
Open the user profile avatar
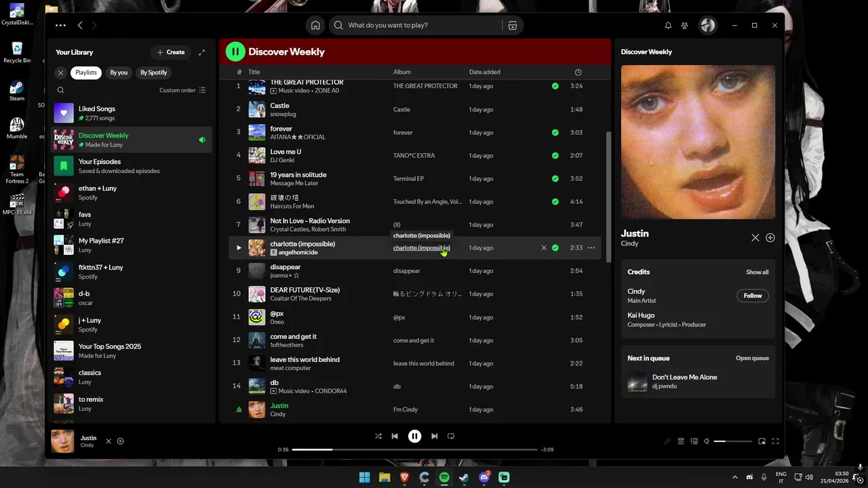coord(707,25)
